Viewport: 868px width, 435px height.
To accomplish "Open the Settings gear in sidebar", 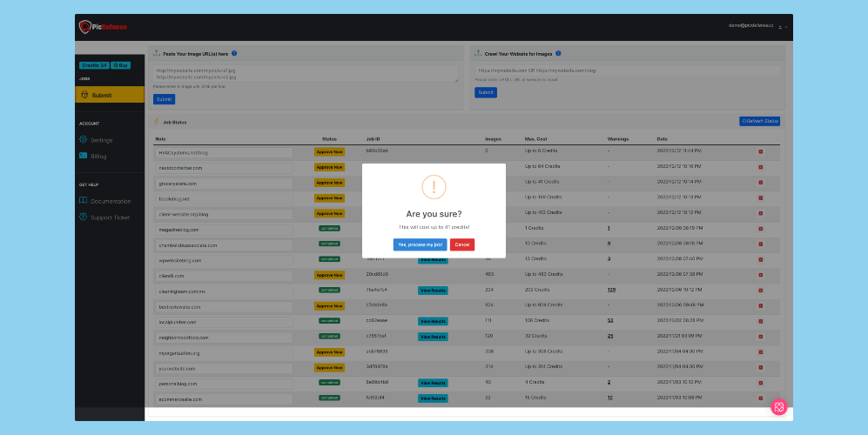I will (x=83, y=139).
